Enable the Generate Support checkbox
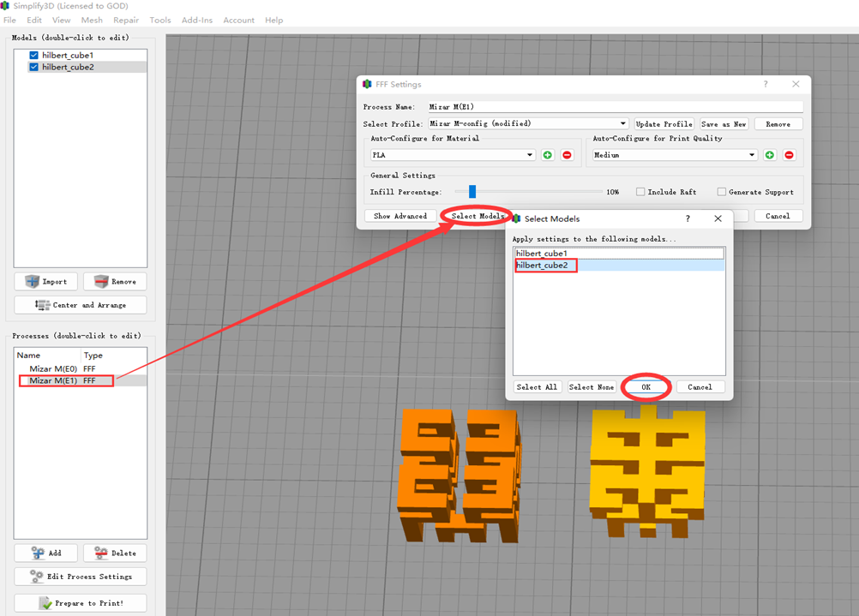 click(722, 192)
